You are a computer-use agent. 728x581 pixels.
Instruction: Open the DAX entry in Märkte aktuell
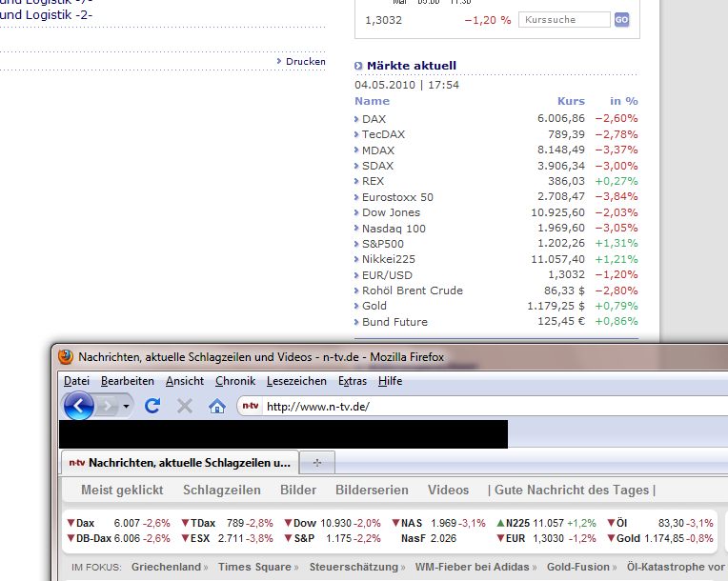[x=374, y=119]
